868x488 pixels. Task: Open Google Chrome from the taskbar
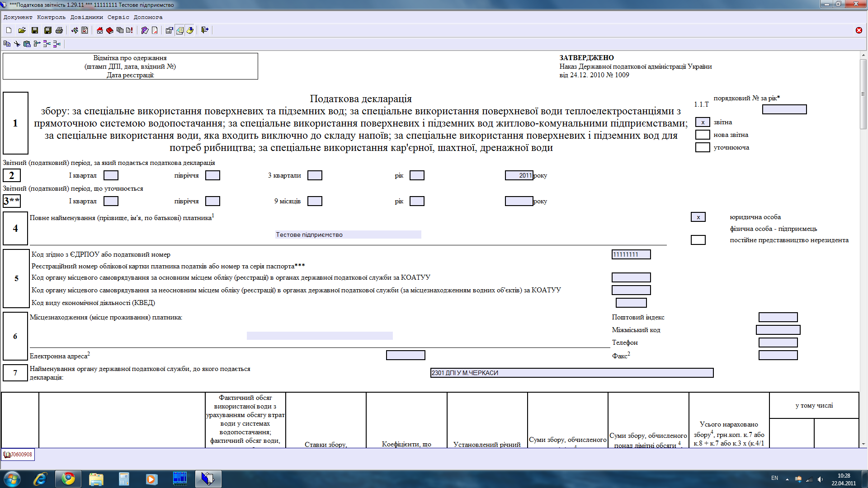click(68, 479)
